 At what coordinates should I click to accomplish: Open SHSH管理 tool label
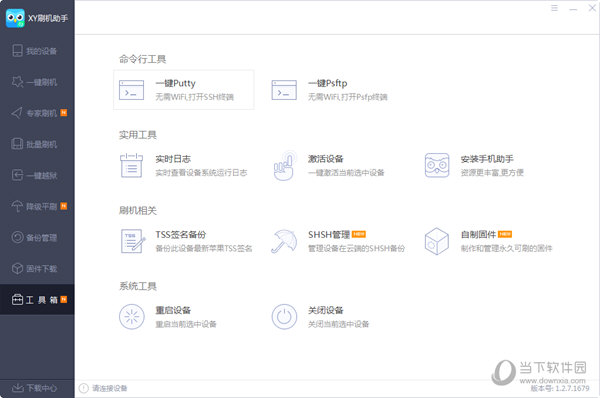coord(329,235)
